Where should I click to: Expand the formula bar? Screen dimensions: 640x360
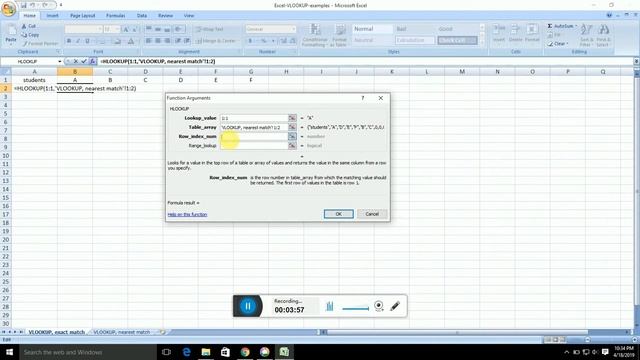click(636, 61)
